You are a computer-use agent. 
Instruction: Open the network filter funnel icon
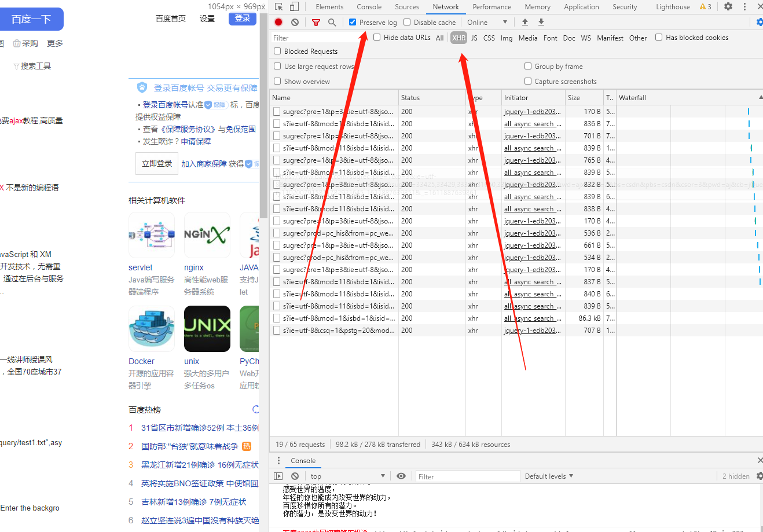coord(316,22)
